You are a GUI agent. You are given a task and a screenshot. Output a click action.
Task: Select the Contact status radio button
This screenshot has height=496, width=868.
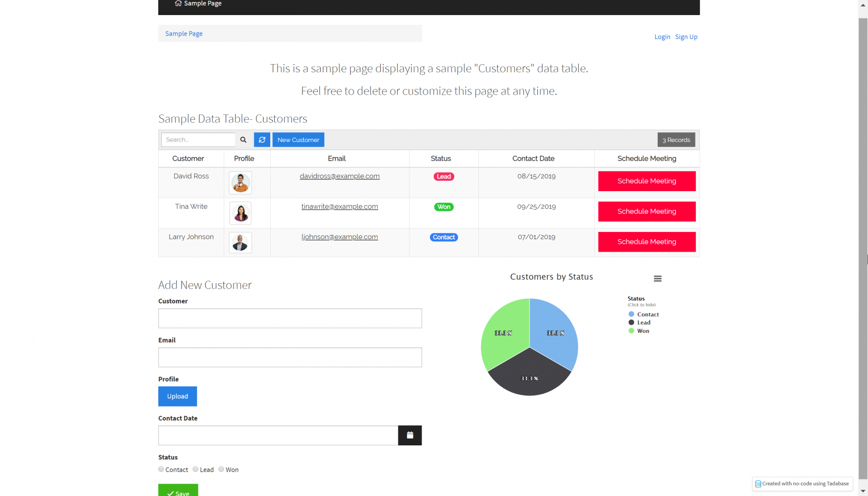pos(161,469)
